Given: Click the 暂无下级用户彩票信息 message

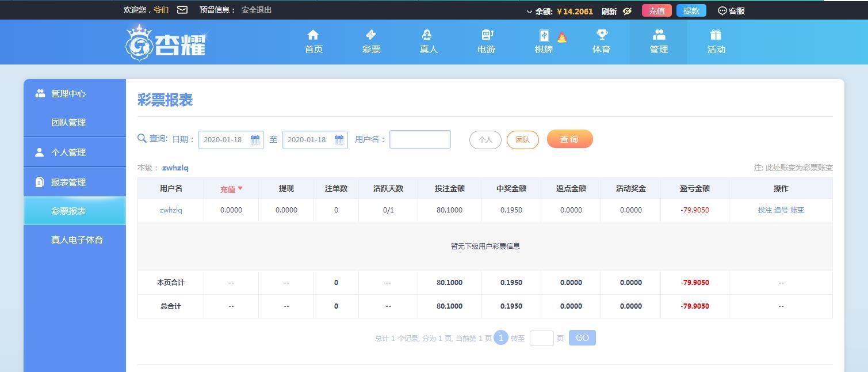Looking at the screenshot, I should point(485,246).
